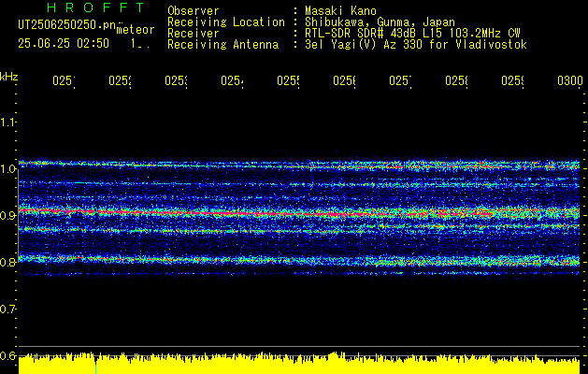This screenshot has height=374, width=588.
Task: Click the Receiver label
Action: [x=194, y=34]
